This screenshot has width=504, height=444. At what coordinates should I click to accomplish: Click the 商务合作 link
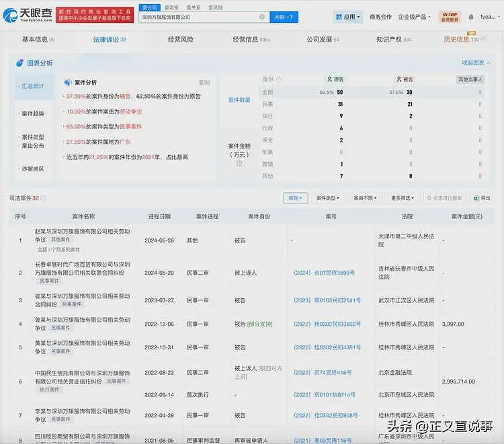[380, 17]
